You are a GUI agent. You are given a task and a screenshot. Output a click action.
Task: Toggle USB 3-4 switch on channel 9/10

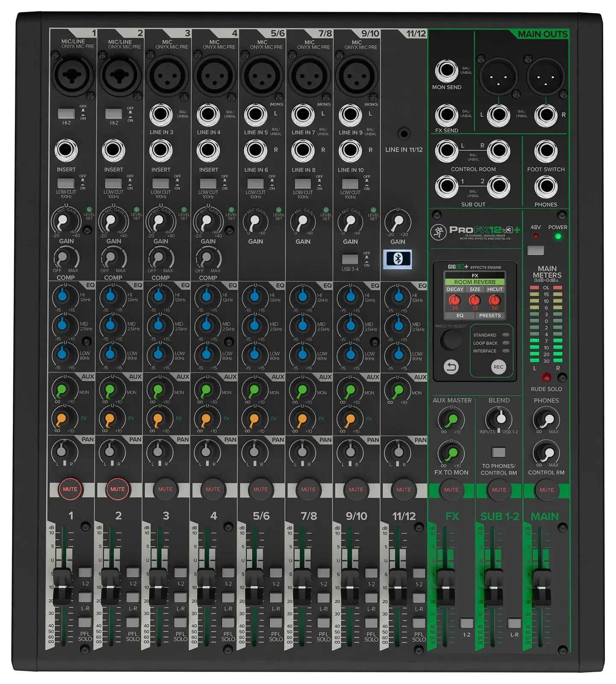click(350, 259)
